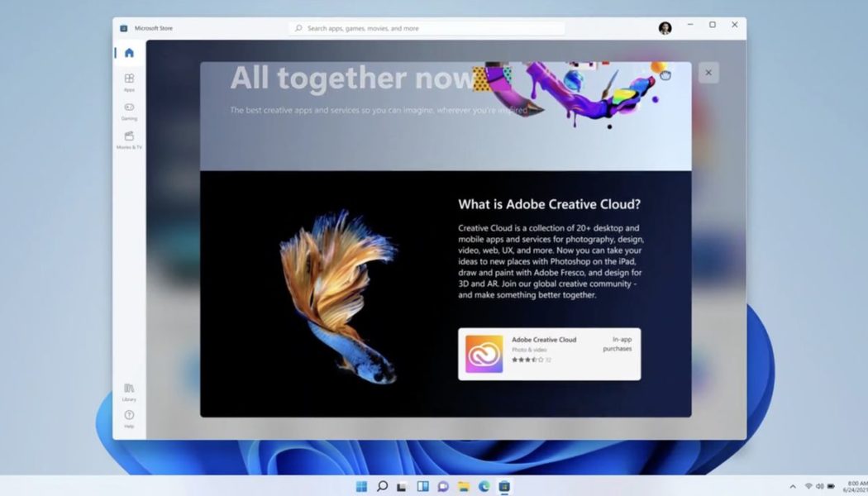Open the Microsoft Store icon on the taskbar

point(503,485)
